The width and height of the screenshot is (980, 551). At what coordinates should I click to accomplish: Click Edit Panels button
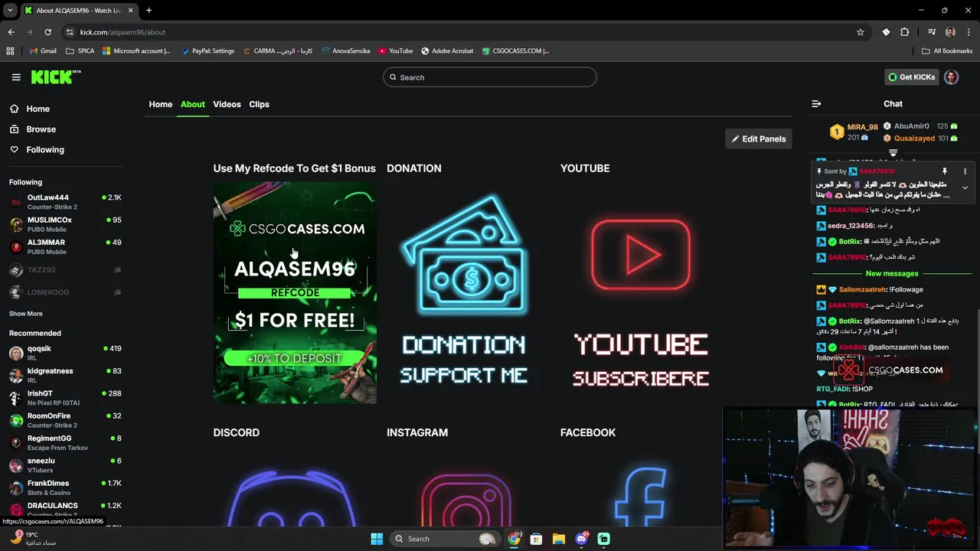pos(758,139)
